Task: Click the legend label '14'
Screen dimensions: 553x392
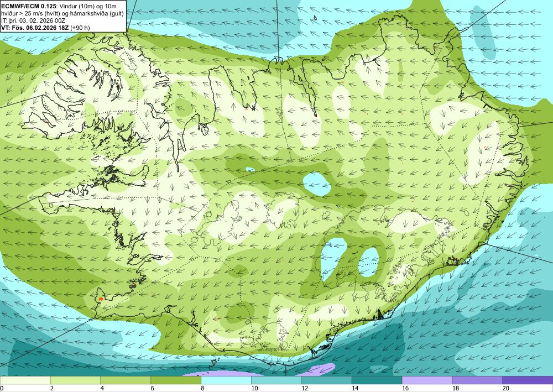Action: (355, 389)
